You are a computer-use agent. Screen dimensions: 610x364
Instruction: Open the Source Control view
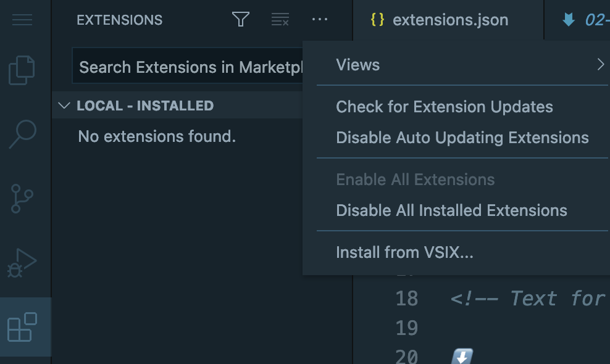[x=22, y=199]
